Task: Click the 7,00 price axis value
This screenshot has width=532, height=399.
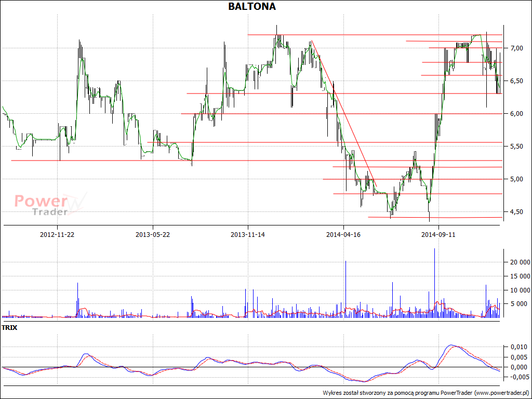Action: (517, 48)
